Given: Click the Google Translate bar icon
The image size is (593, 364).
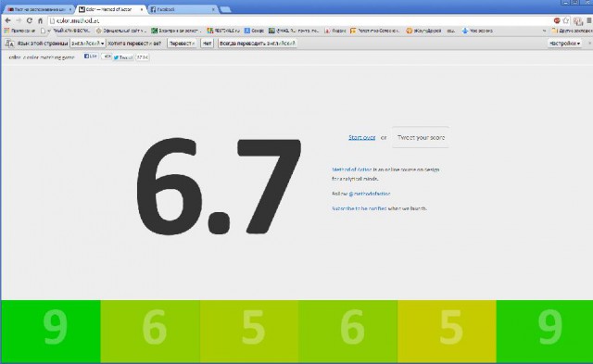Looking at the screenshot, I should [9, 44].
